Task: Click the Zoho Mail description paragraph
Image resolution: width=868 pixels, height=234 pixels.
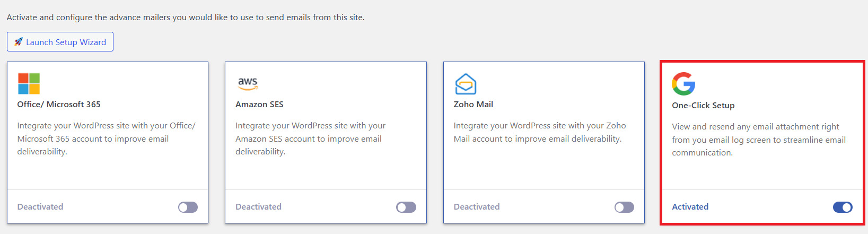Action: (539, 132)
